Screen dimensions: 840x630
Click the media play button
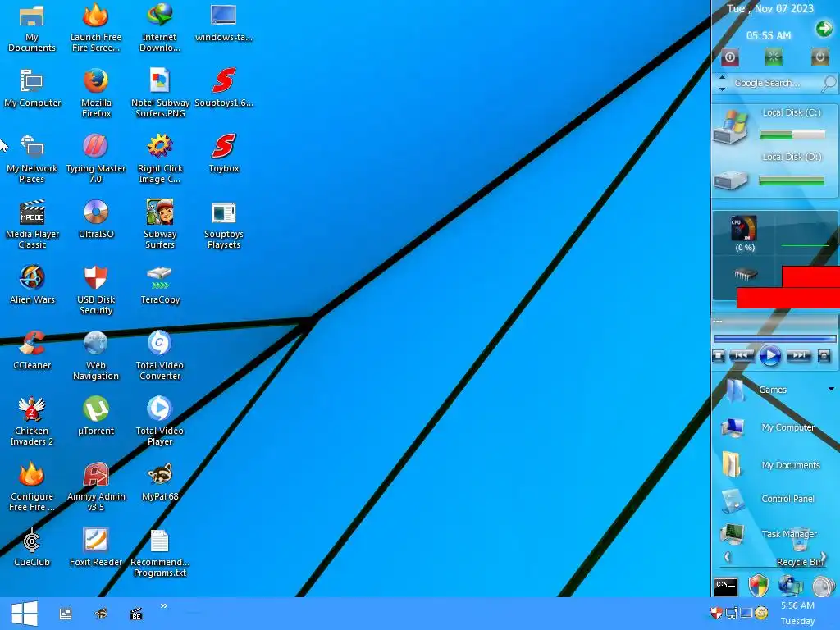tap(769, 356)
